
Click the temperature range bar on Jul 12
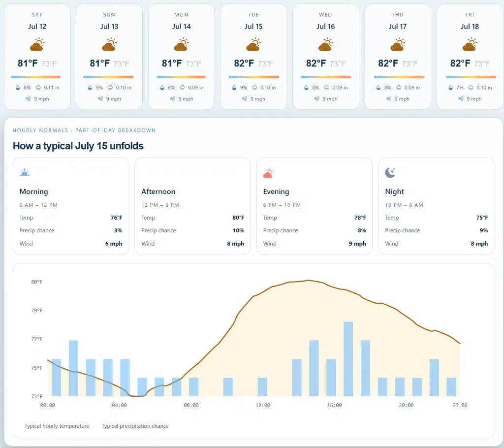(x=35, y=77)
